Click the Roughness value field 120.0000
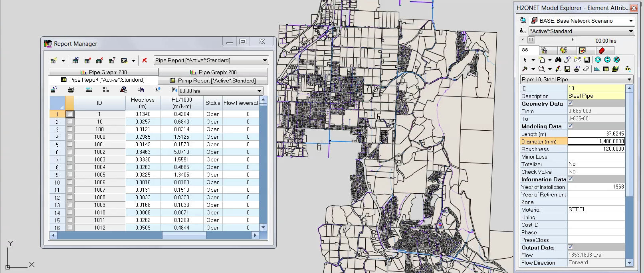This screenshot has width=644, height=273. [x=596, y=149]
